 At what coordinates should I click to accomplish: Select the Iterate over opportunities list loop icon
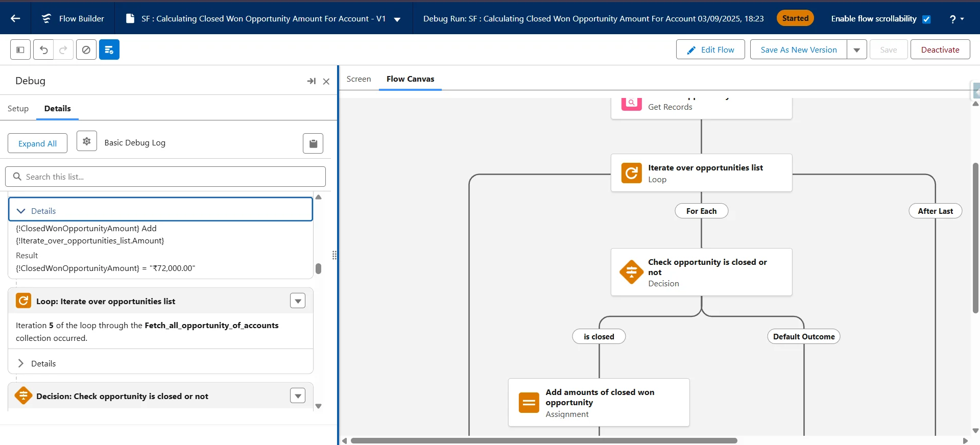[631, 173]
